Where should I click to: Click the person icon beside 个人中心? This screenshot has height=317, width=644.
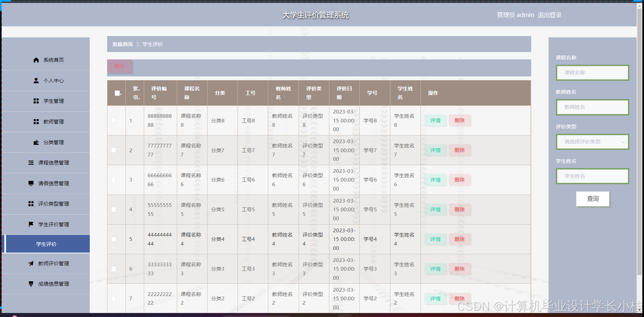click(36, 81)
